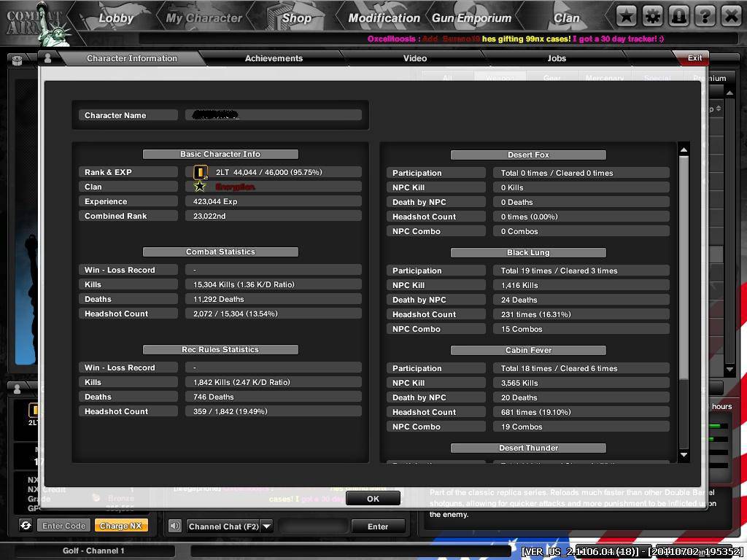Open settings via the gear icon
The width and height of the screenshot is (747, 560).
(652, 17)
